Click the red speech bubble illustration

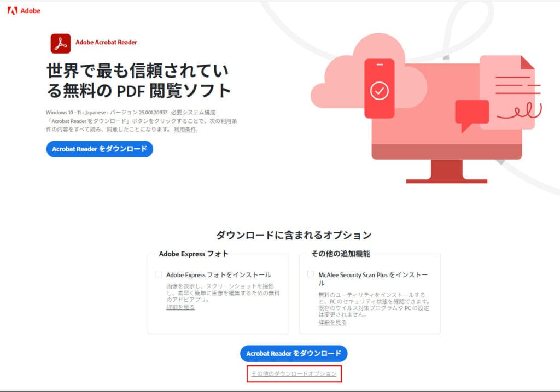click(x=471, y=114)
